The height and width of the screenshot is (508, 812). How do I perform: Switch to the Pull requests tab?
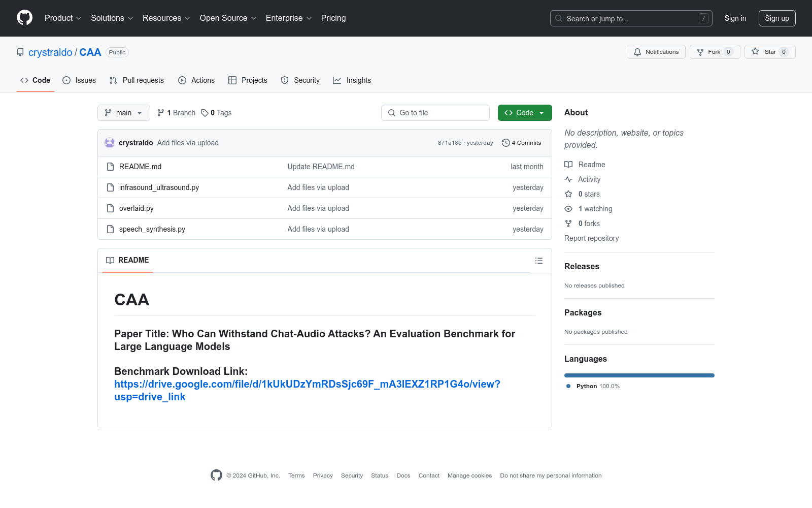tap(137, 80)
